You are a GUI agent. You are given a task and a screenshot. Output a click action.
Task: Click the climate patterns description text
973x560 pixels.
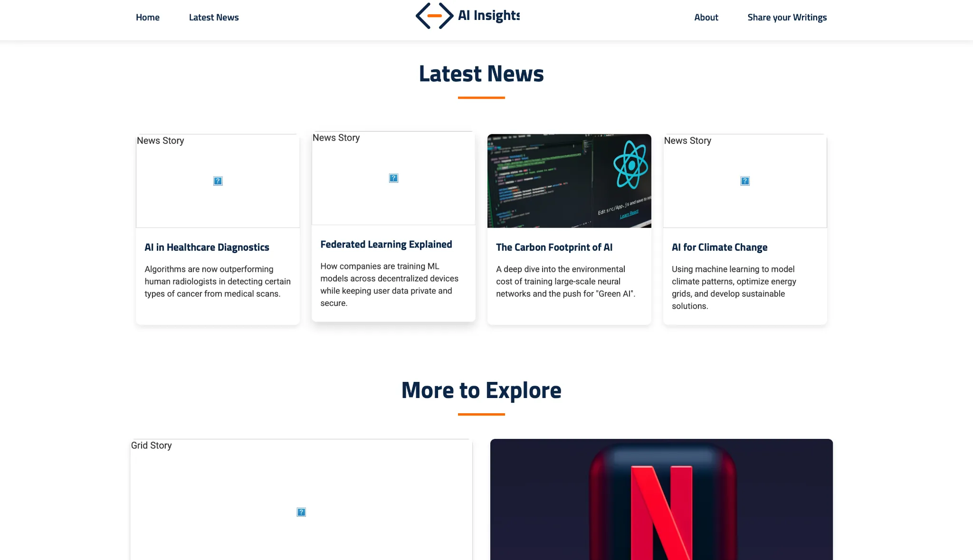point(734,288)
